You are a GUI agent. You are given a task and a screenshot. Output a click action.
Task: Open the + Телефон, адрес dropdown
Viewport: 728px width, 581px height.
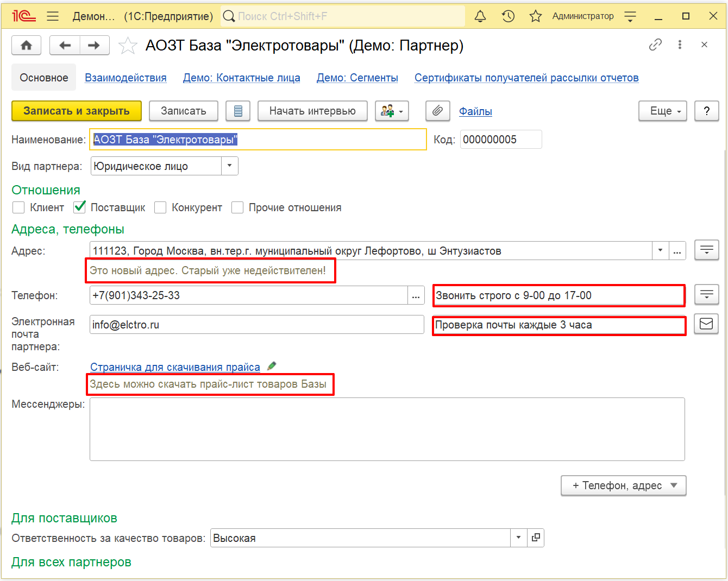click(x=623, y=485)
